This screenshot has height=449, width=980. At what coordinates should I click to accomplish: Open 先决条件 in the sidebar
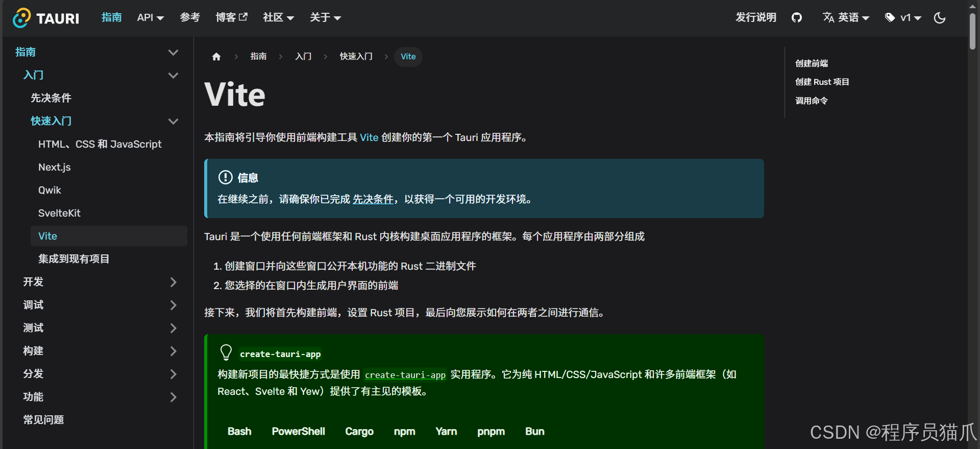click(x=51, y=98)
